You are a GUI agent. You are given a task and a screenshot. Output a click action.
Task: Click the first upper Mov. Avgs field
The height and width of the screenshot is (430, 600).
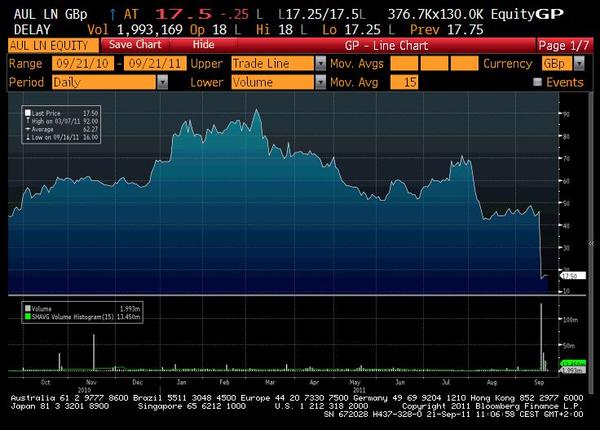click(x=405, y=63)
